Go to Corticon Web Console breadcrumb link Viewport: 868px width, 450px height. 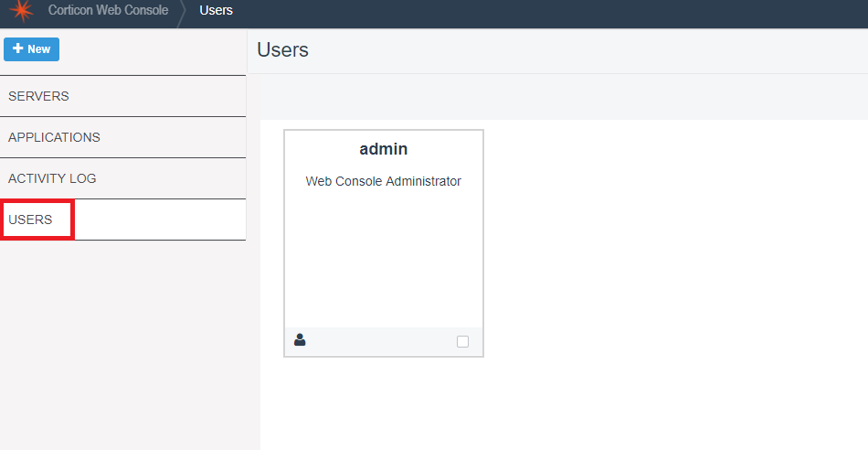pos(108,10)
